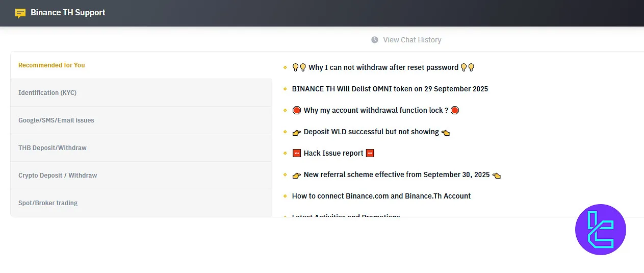Screen dimensions: 644x273
Task: Click the Binance TH Support title
Action: [68, 13]
